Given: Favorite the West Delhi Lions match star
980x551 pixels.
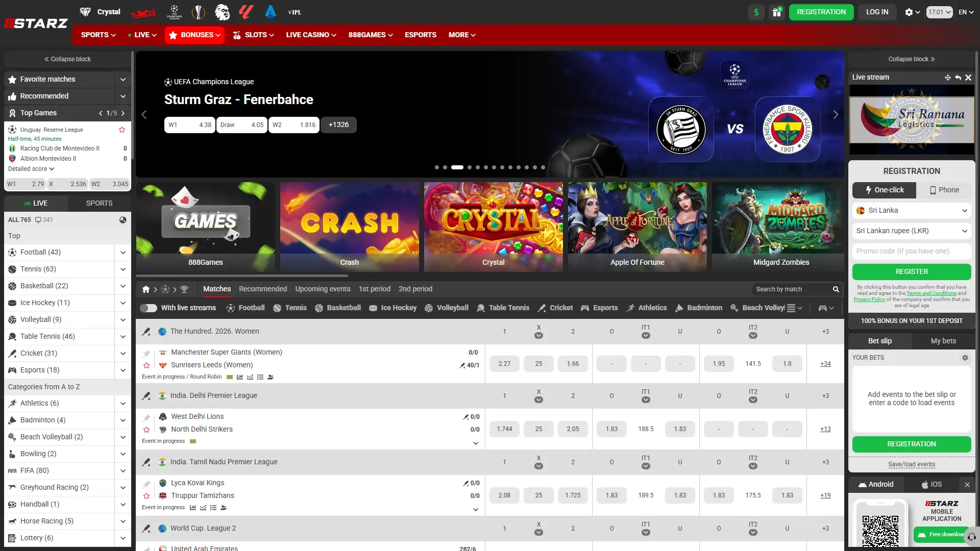Looking at the screenshot, I should coord(146,430).
